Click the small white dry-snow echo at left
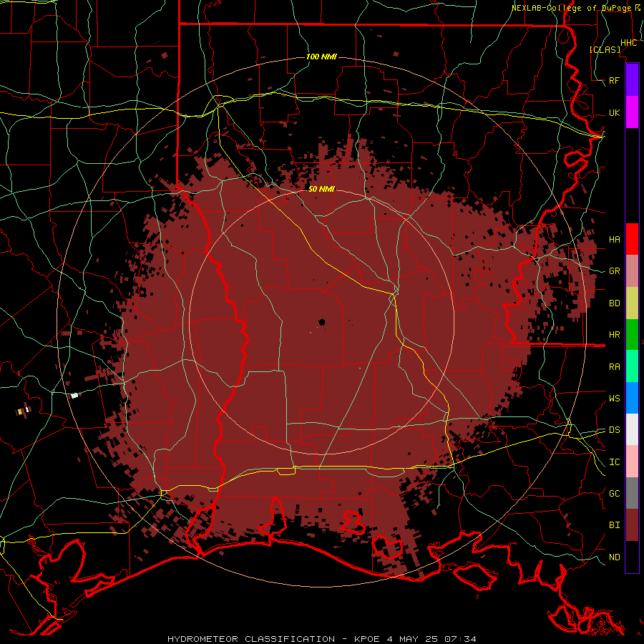 (74, 396)
